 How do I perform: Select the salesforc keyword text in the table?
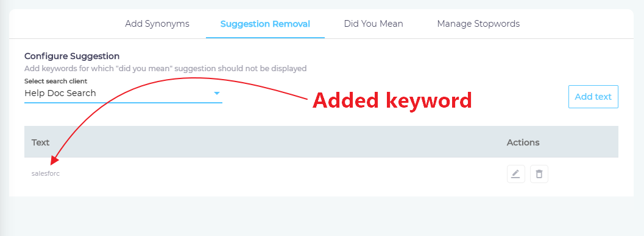tap(46, 174)
